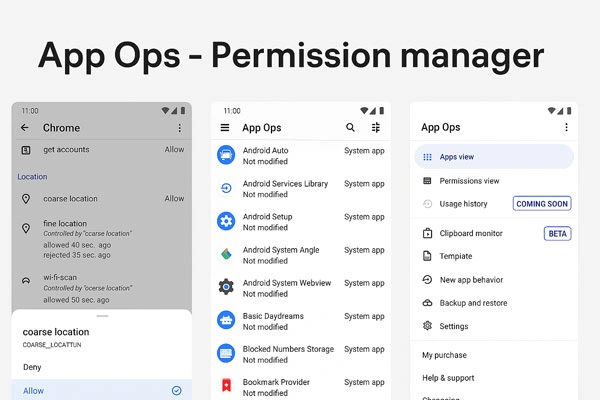This screenshot has height=400, width=600.
Task: Change get accounts Allow setting
Action: tap(174, 150)
